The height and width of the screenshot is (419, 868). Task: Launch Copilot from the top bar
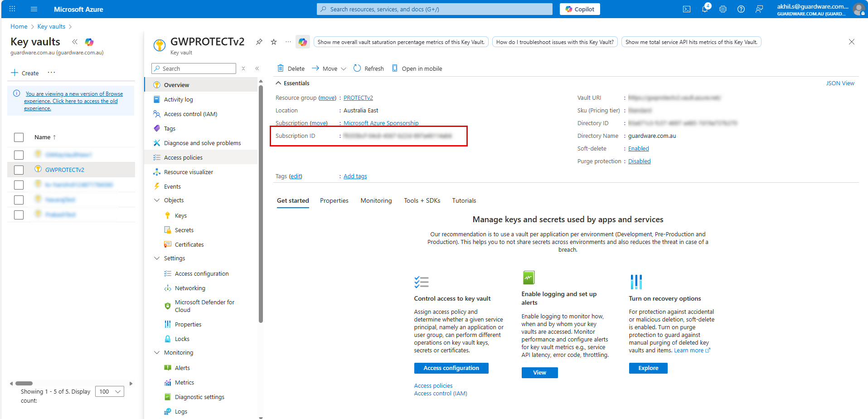point(579,9)
